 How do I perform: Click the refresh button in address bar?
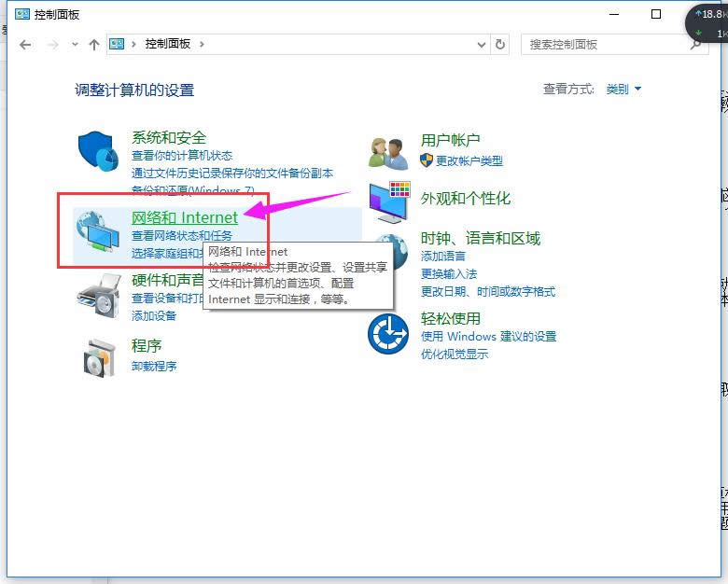[x=500, y=44]
